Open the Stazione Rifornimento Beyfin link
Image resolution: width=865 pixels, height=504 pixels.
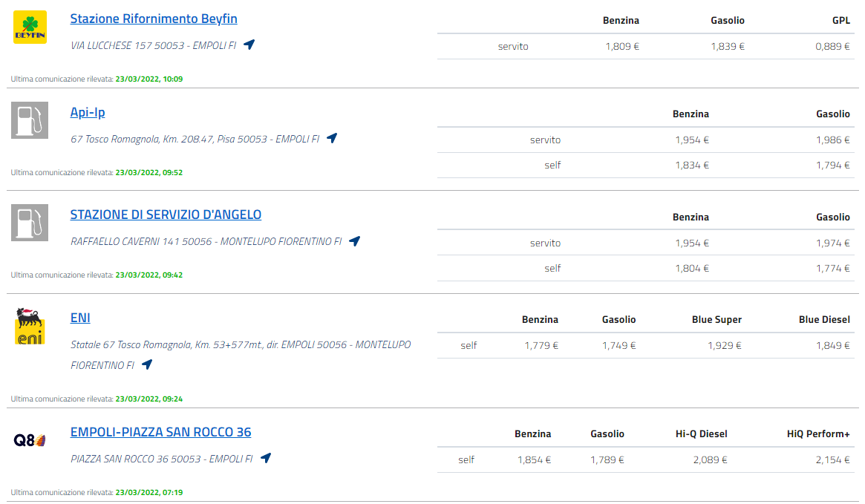tap(154, 19)
